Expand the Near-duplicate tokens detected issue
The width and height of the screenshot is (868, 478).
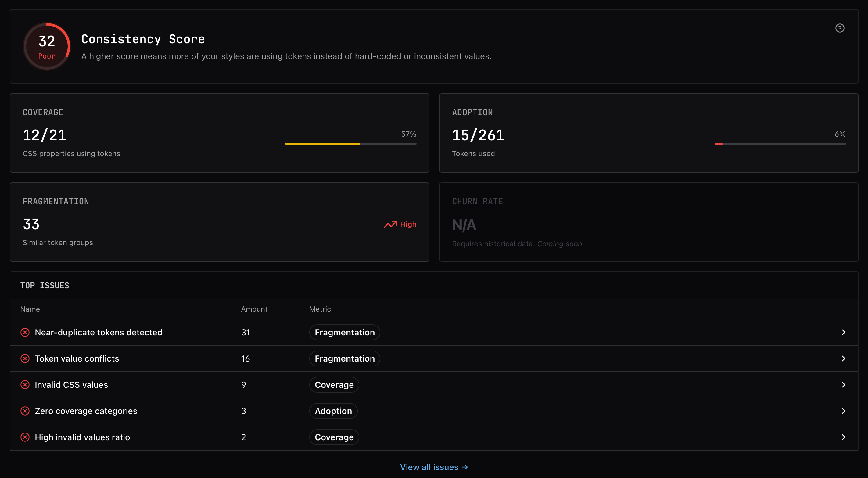pos(843,332)
